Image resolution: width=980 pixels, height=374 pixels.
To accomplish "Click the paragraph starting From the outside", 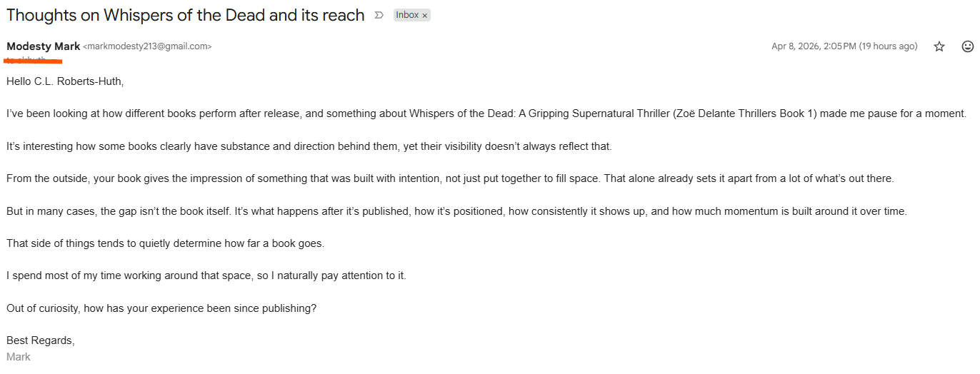I will click(450, 178).
